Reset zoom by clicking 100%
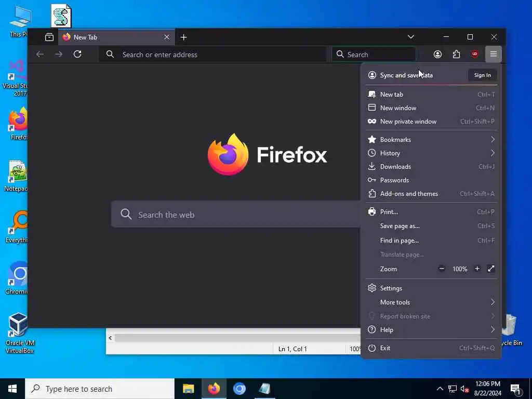532x399 pixels. [460, 269]
